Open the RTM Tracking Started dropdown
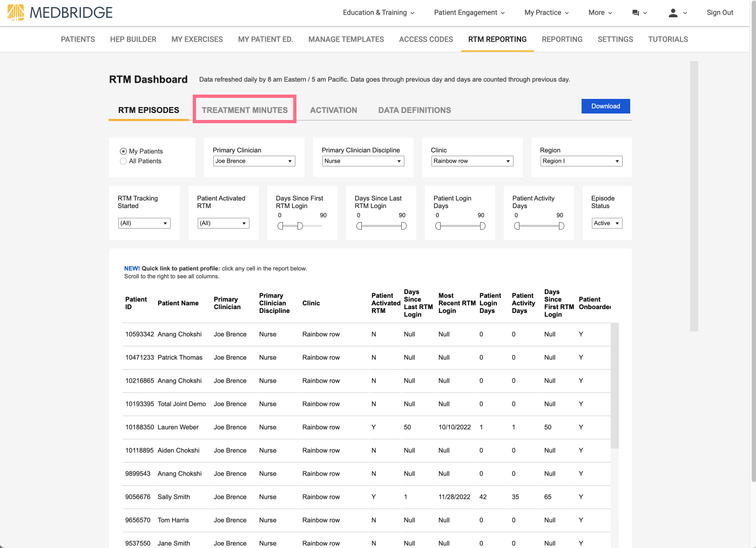This screenshot has height=548, width=756. [144, 223]
